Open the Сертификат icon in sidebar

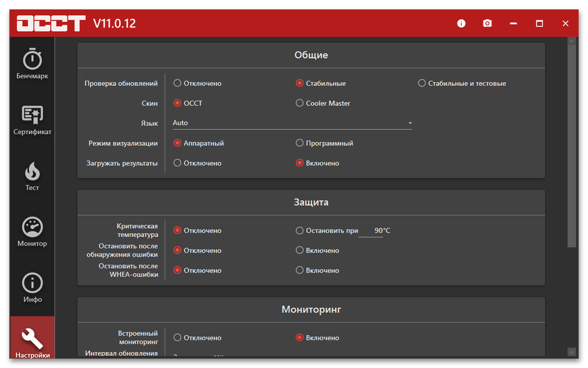pos(32,115)
